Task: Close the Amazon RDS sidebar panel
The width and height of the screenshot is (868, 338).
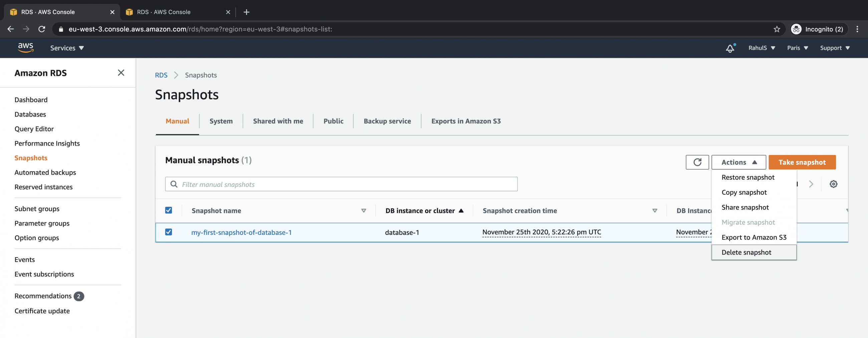Action: [121, 73]
